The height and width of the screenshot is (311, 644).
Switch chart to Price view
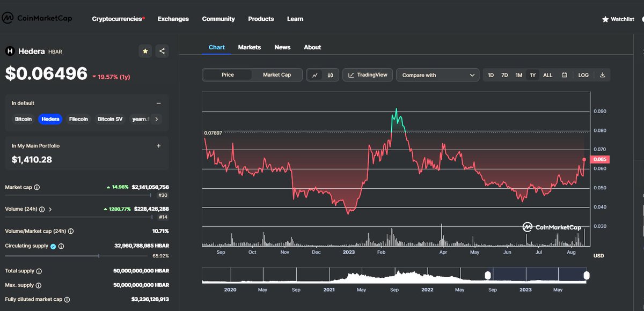pyautogui.click(x=228, y=75)
